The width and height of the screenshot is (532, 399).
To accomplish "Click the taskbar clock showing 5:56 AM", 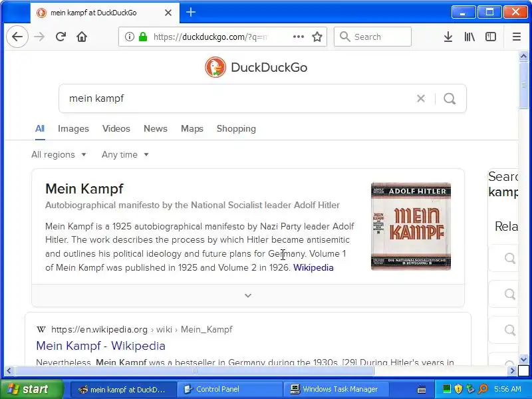I will point(507,389).
